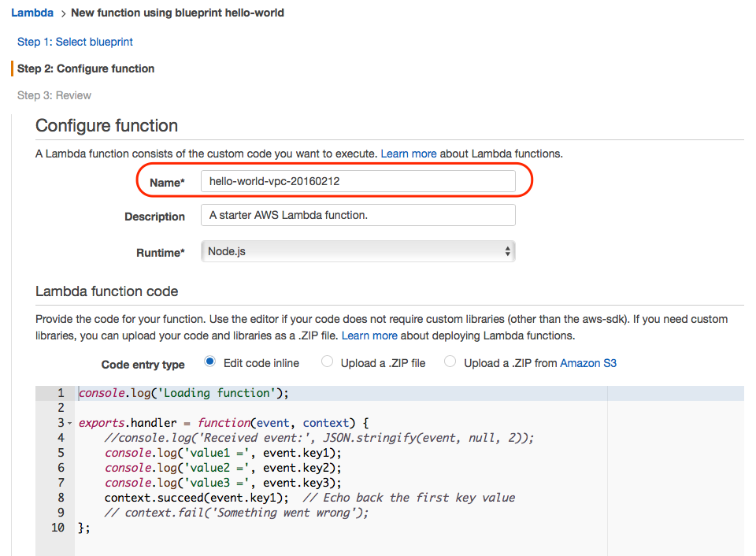This screenshot has height=556, width=756.
Task: Click the Amazon S3 hyperlink
Action: click(587, 364)
